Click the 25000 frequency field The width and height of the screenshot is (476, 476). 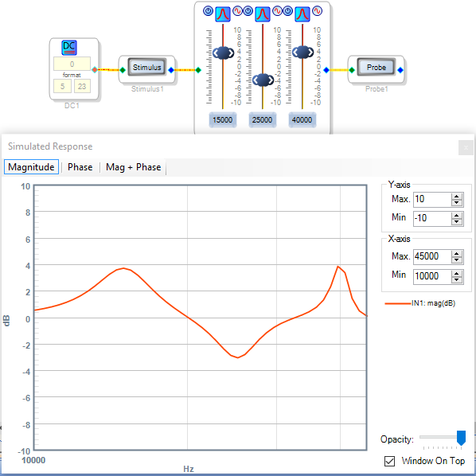point(263,120)
